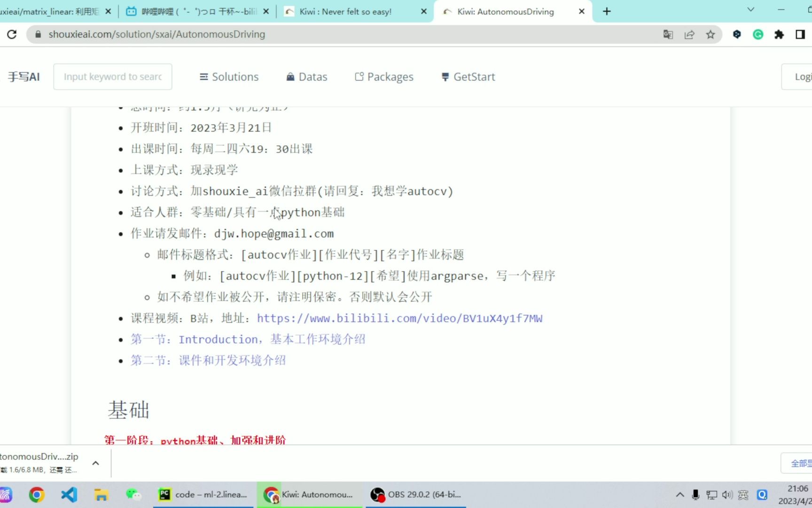Open the taskbar clock showing 21:06
This screenshot has height=508, width=812.
point(795,495)
